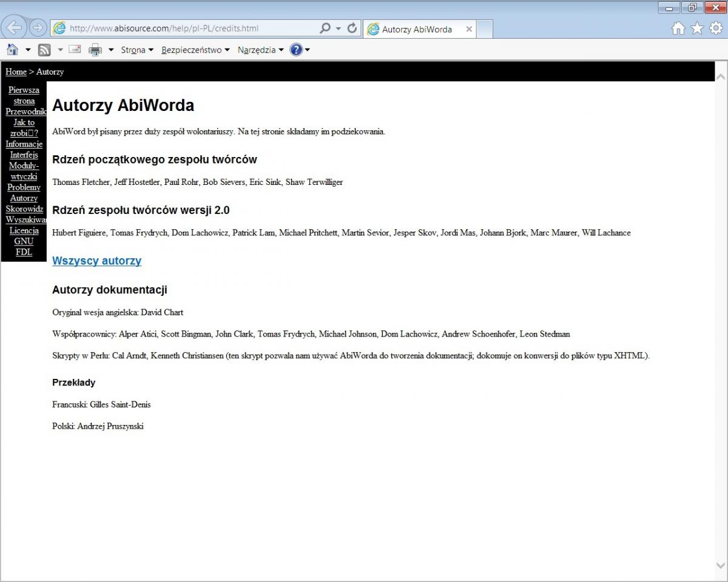Screen dimensions: 728x582
Task: Open the Wszyscy autorzy link
Action: 96,261
